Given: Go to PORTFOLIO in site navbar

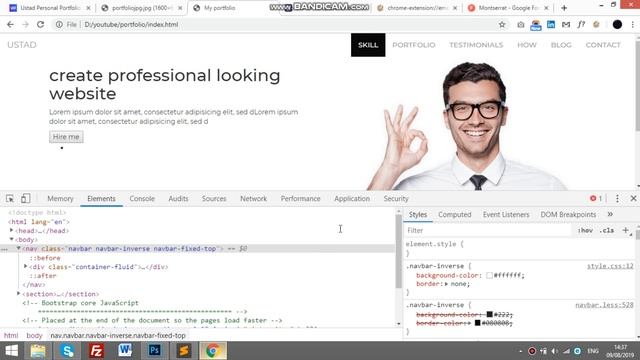Looking at the screenshot, I should (x=413, y=45).
